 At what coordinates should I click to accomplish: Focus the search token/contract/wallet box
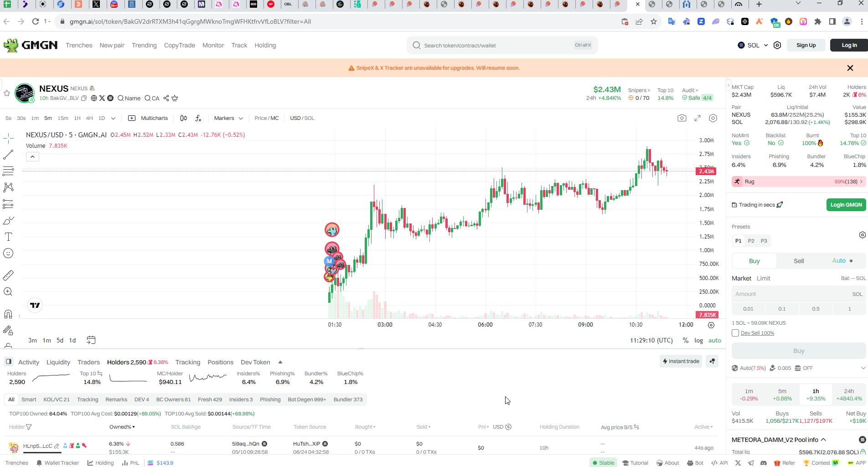point(502,45)
